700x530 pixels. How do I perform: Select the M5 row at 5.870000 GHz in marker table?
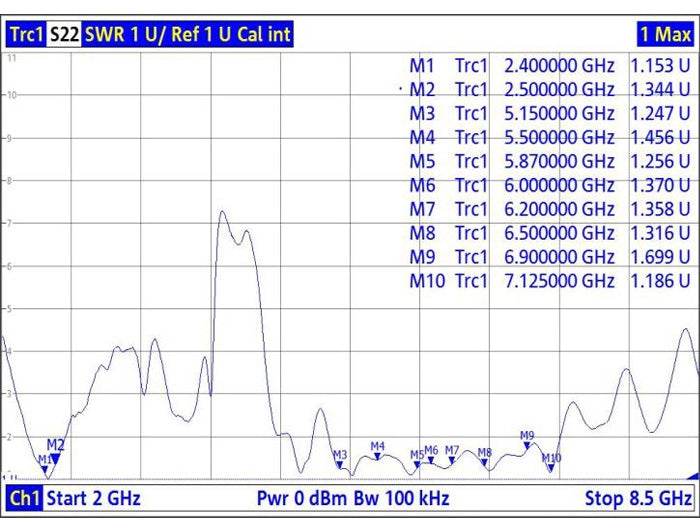549,161
